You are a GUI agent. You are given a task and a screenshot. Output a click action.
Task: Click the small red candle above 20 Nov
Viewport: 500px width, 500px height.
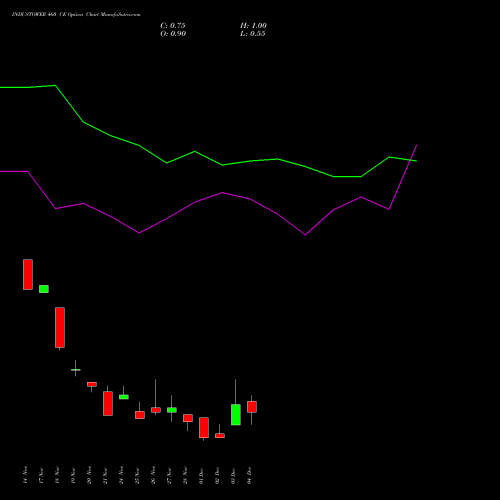click(x=92, y=384)
